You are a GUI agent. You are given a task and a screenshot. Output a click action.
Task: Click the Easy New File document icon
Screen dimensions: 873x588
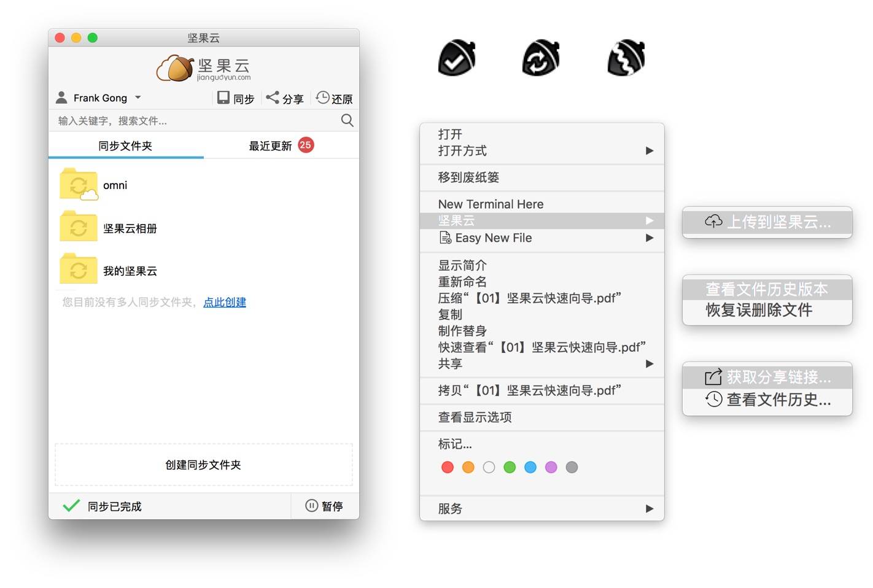(x=446, y=238)
